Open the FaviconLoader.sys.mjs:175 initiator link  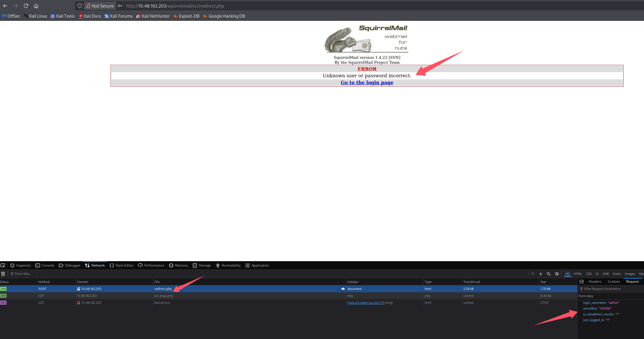366,303
